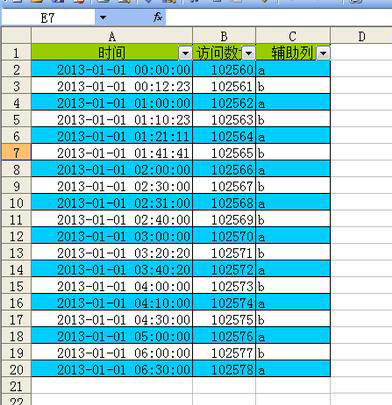Click visit count cell 102571
392x405 pixels.
[224, 253]
